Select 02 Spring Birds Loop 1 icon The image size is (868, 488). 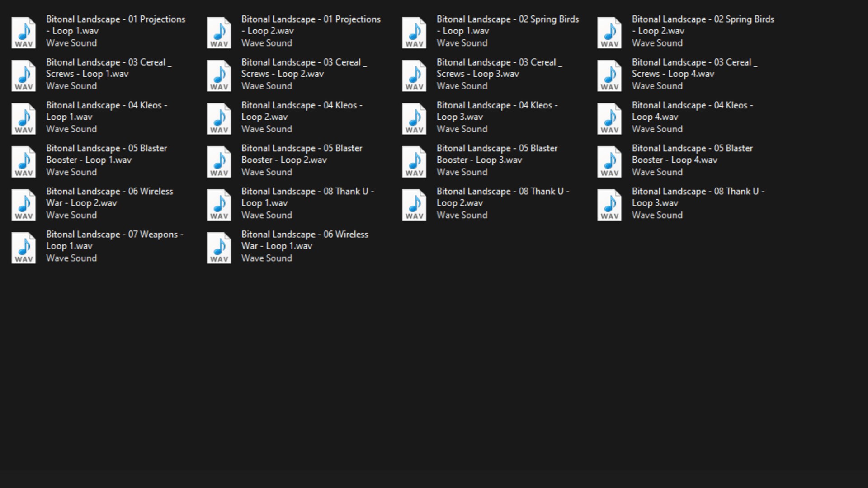pos(414,32)
